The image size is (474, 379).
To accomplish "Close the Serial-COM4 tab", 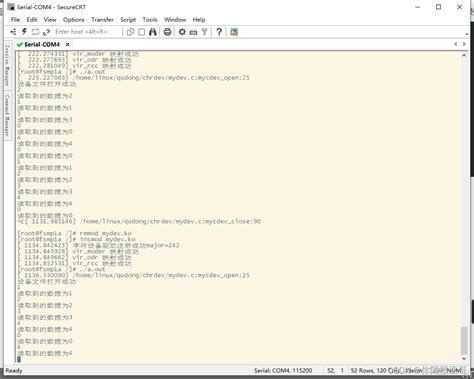I will tap(68, 44).
